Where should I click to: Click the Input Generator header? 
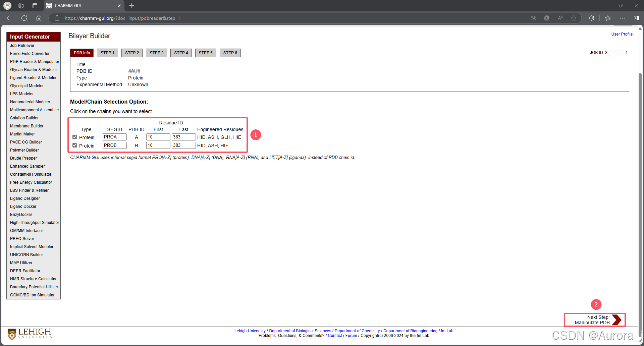click(34, 37)
